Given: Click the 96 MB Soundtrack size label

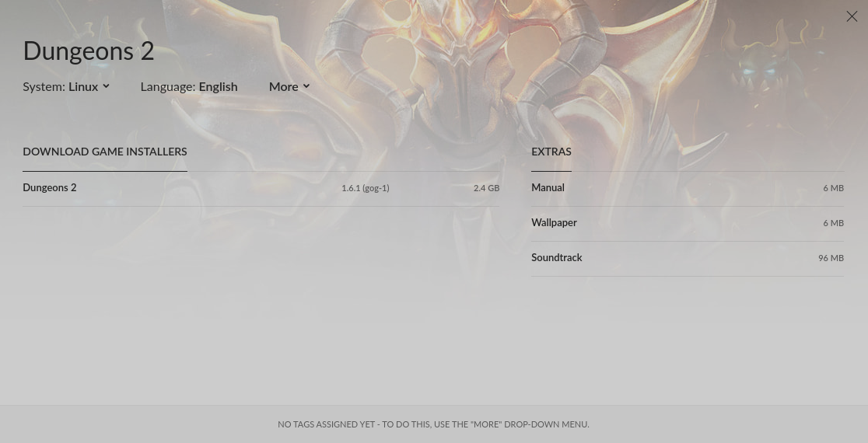Looking at the screenshot, I should point(831,258).
